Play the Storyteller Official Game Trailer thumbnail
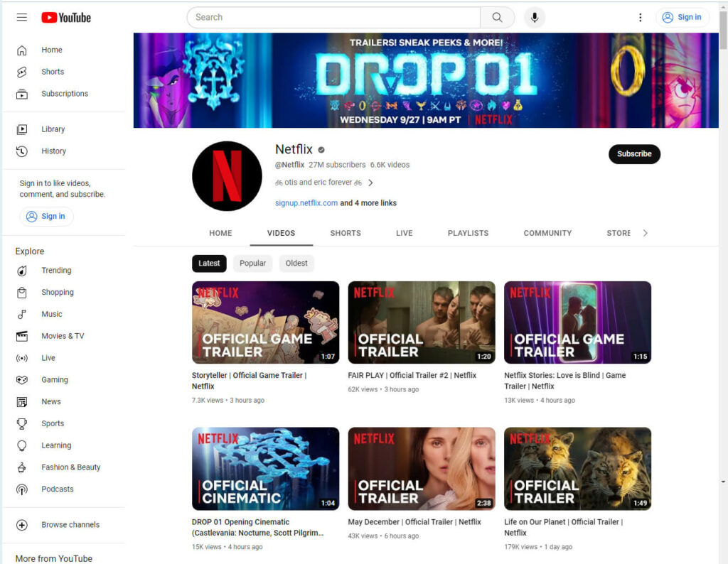 click(266, 322)
